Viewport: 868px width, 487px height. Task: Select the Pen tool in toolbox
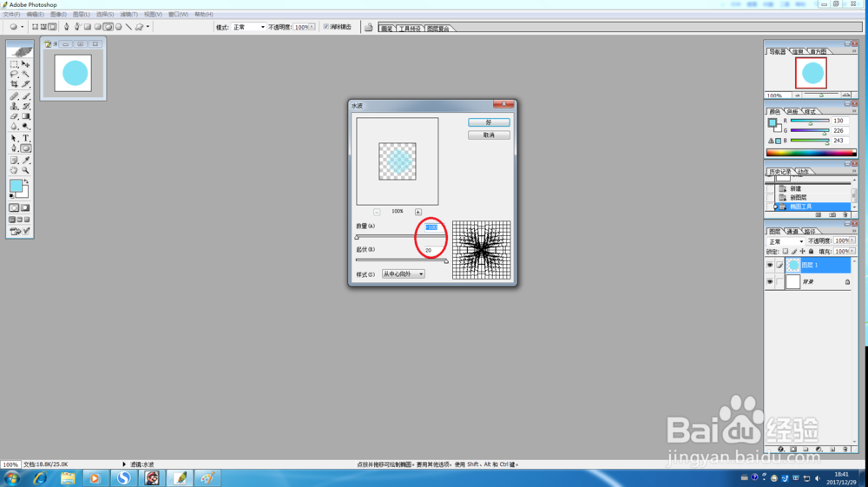coord(15,148)
